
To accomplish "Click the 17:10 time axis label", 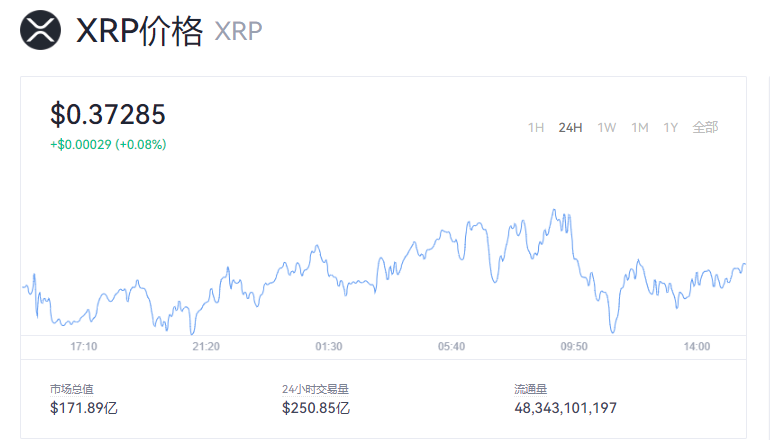I will click(x=84, y=346).
